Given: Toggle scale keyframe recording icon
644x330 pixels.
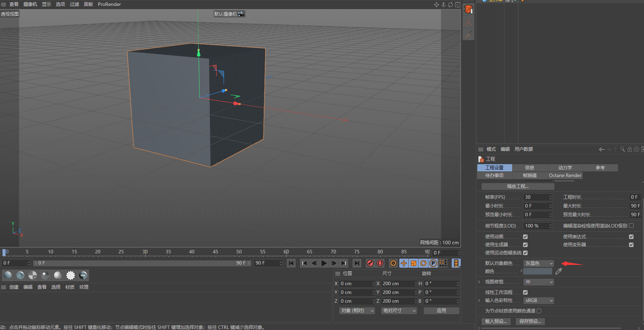Looking at the screenshot, I should coord(414,263).
